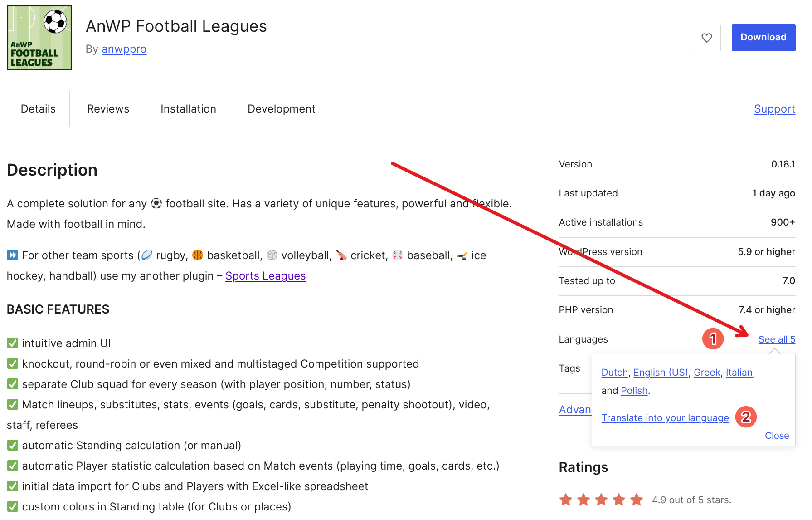Close the languages popup
The height and width of the screenshot is (520, 812).
tap(777, 436)
